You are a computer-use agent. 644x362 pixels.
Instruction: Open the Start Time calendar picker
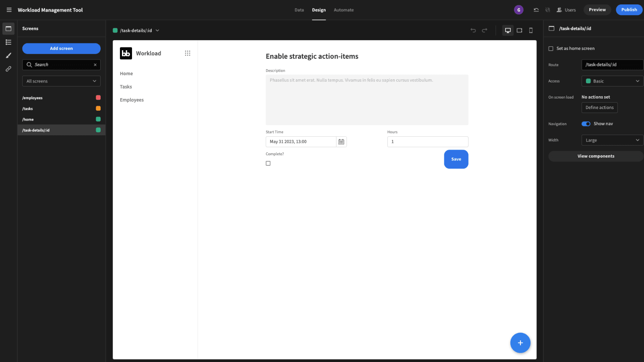point(341,142)
